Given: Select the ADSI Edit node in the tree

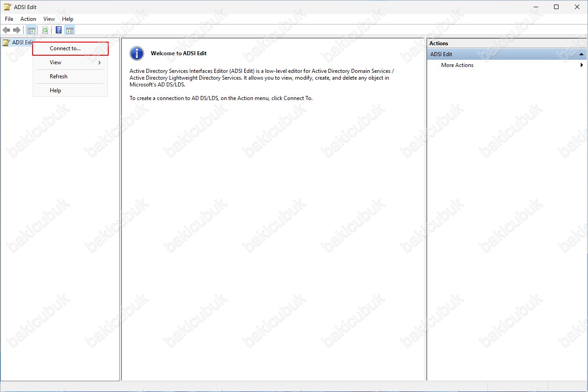Looking at the screenshot, I should tap(18, 43).
